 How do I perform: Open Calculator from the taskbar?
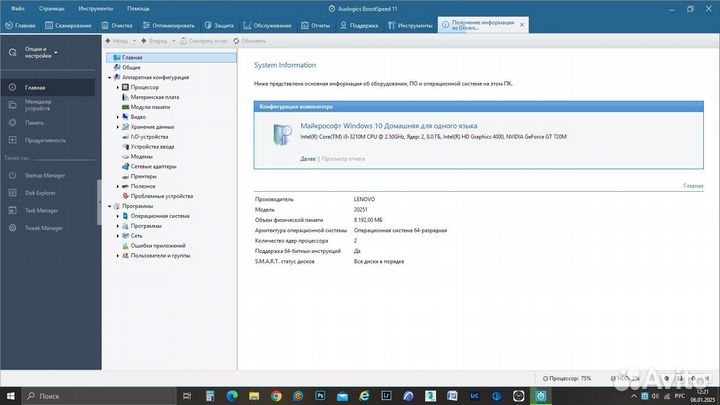point(210,396)
